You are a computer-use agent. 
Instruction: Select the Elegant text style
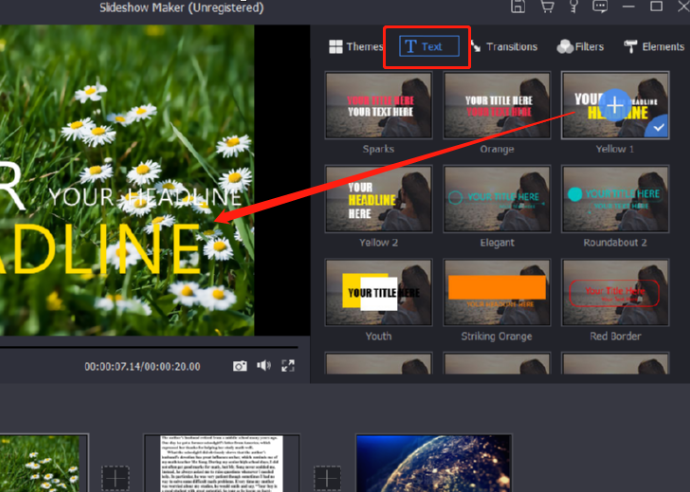coord(497,199)
